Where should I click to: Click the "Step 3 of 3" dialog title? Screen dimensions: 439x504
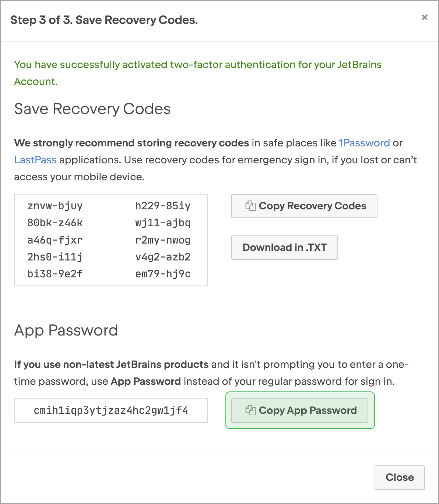point(104,20)
